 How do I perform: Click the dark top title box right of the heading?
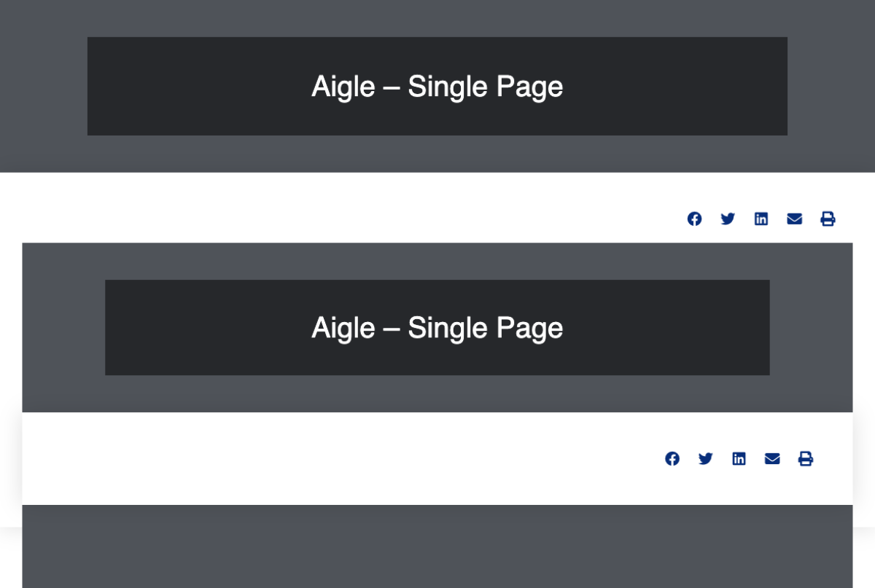678,86
